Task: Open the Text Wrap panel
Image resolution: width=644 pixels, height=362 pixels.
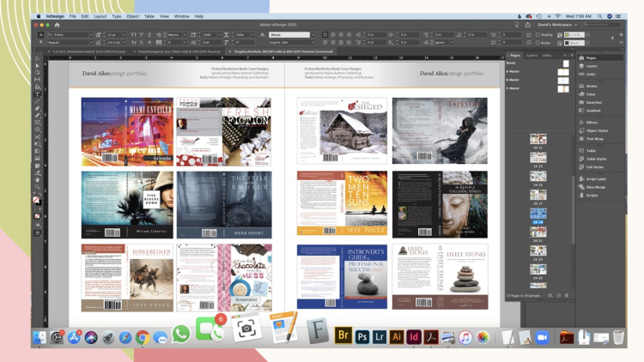Action: 592,138
